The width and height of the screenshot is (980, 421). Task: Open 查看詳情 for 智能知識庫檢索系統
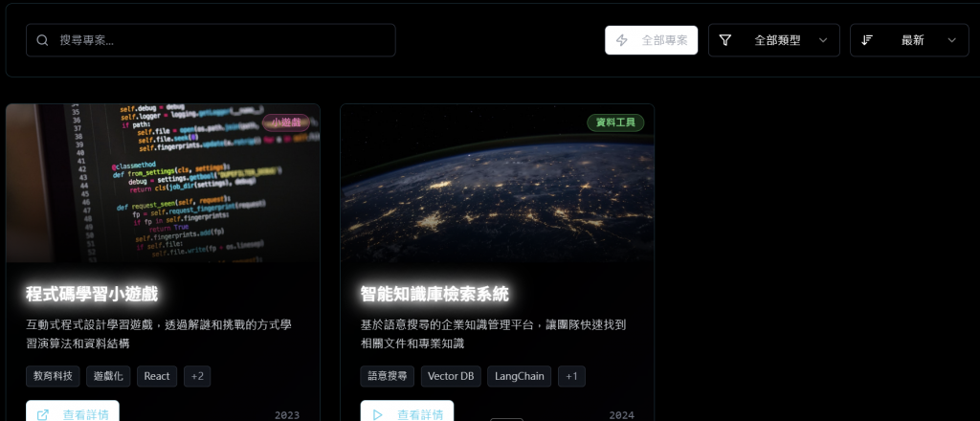(407, 412)
